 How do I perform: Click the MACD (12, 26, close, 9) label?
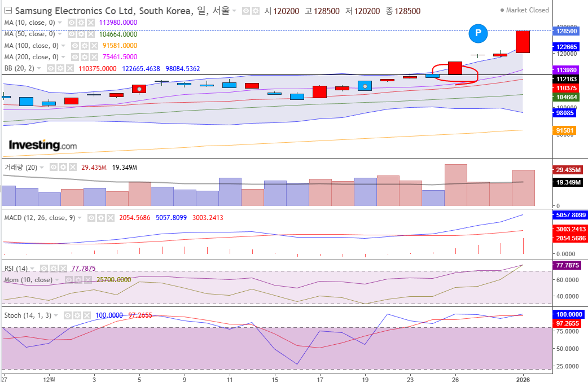point(40,218)
